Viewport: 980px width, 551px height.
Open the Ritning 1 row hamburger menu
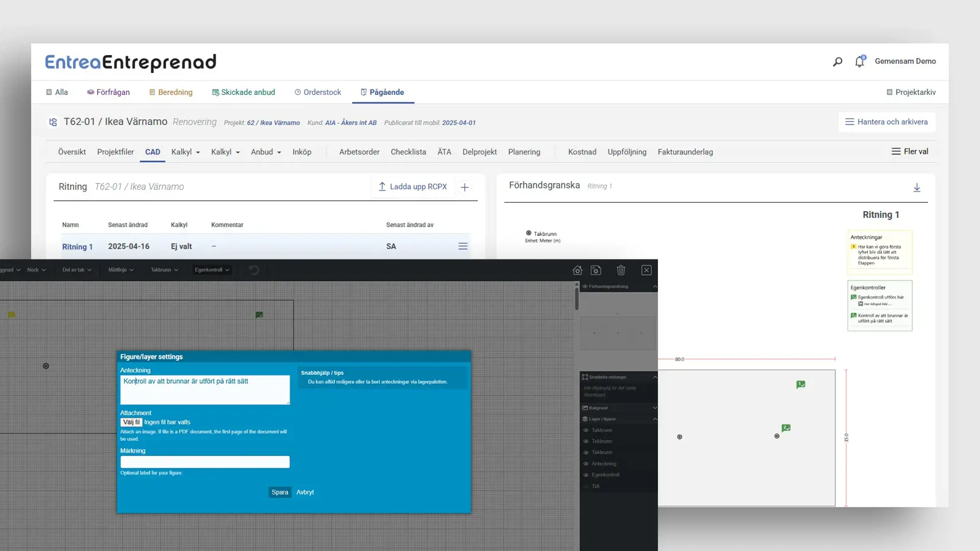tap(463, 246)
